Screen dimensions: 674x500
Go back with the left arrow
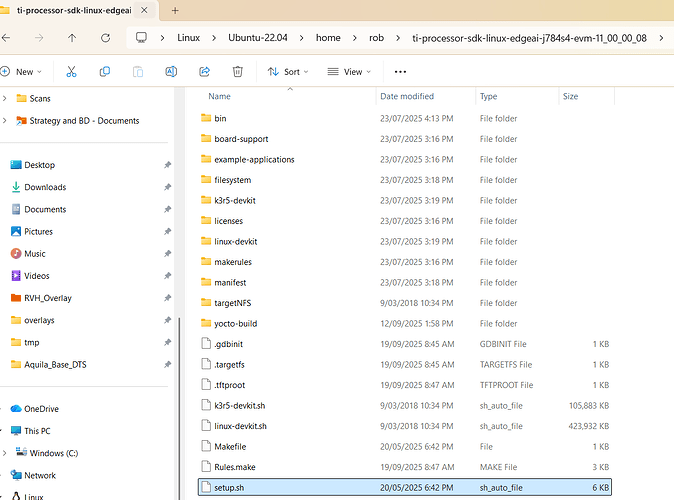point(6,38)
